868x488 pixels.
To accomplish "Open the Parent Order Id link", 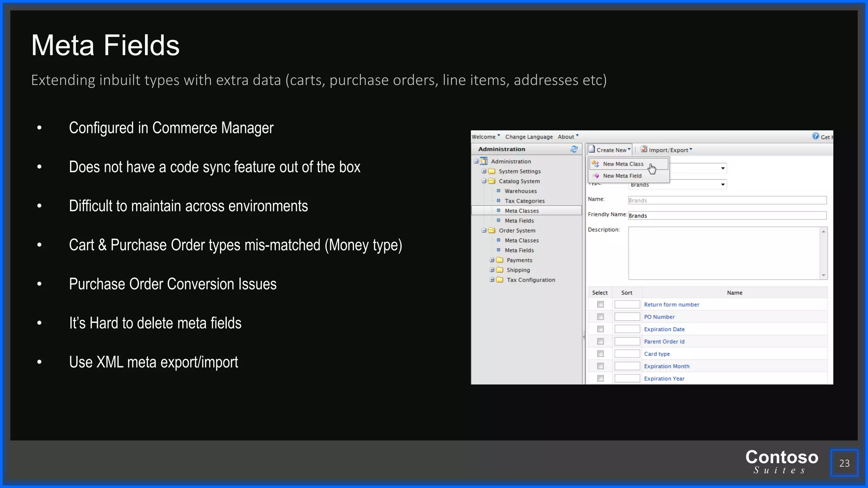I will [x=664, y=341].
